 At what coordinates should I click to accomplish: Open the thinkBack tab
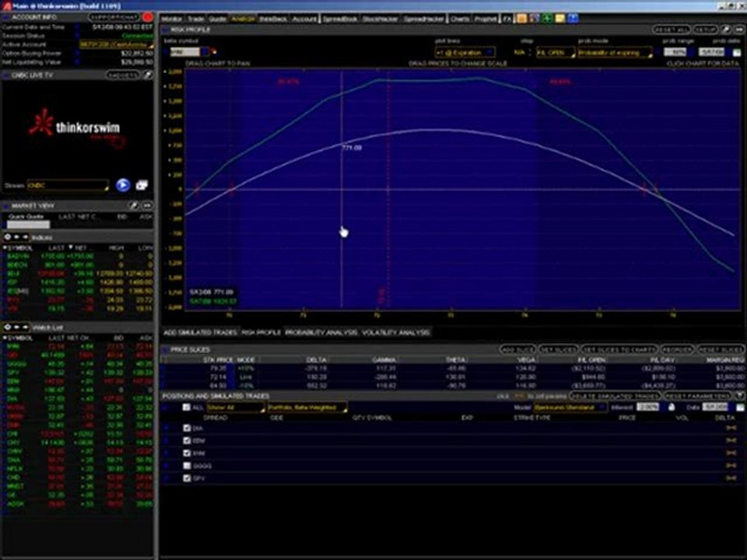click(273, 19)
